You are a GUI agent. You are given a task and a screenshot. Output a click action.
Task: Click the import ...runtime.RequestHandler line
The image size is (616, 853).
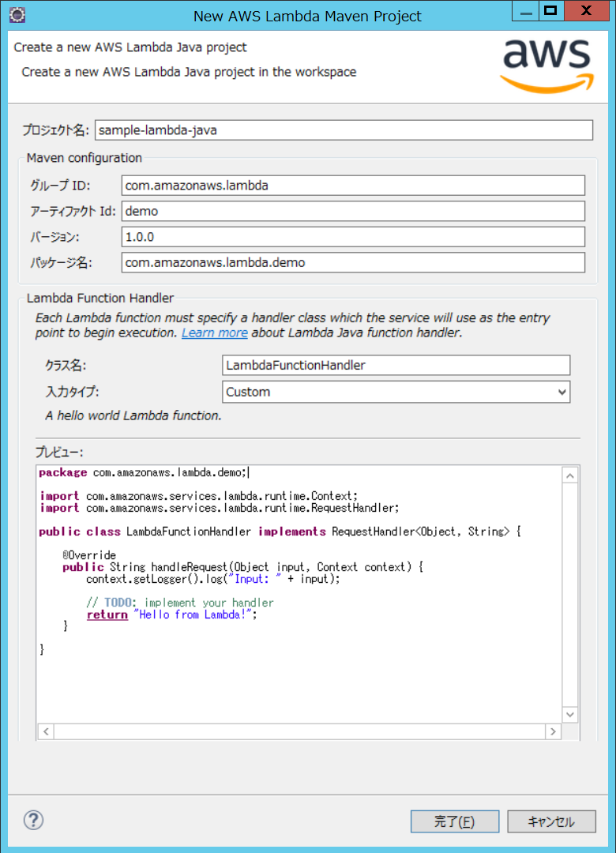pyautogui.click(x=220, y=508)
